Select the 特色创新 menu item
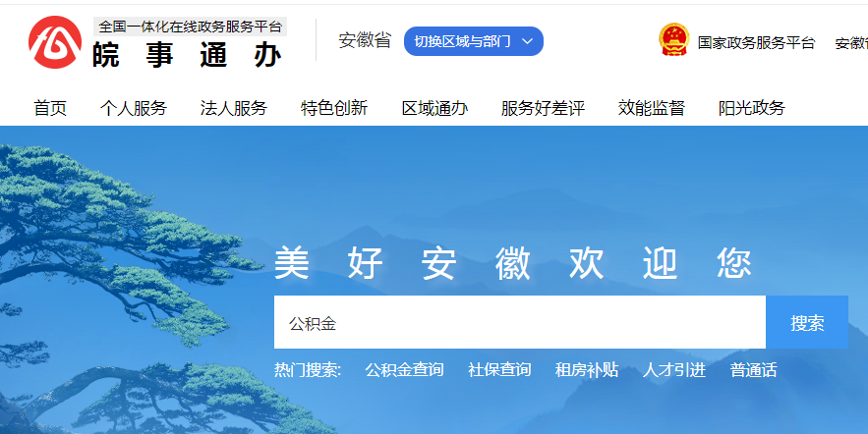868x434 pixels. (x=334, y=108)
